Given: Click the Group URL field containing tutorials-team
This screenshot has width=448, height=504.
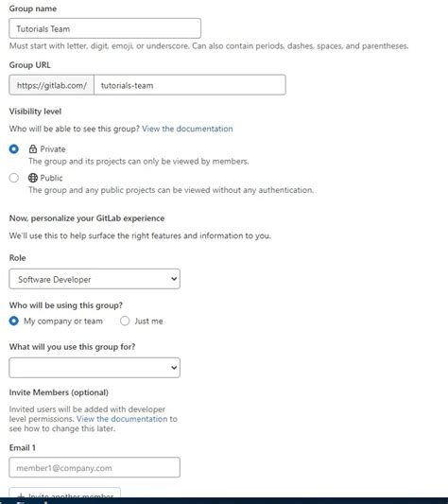Looking at the screenshot, I should point(190,85).
